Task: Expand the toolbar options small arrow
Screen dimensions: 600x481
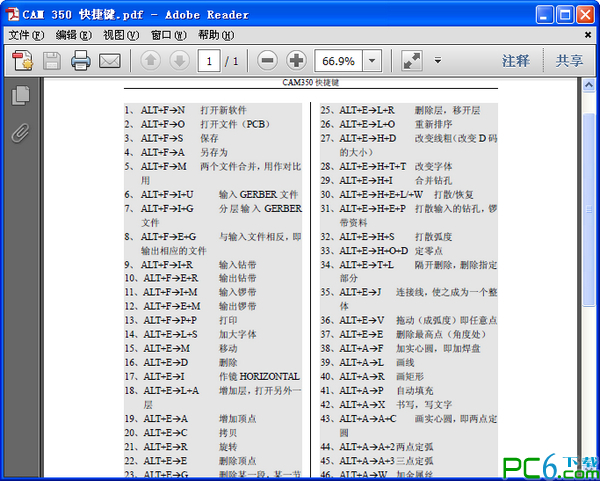Action: coord(438,61)
